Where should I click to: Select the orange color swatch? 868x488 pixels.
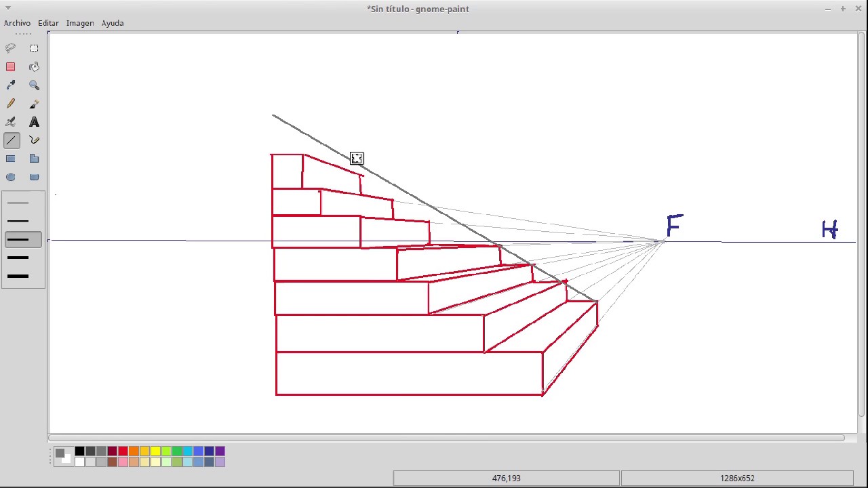(134, 451)
